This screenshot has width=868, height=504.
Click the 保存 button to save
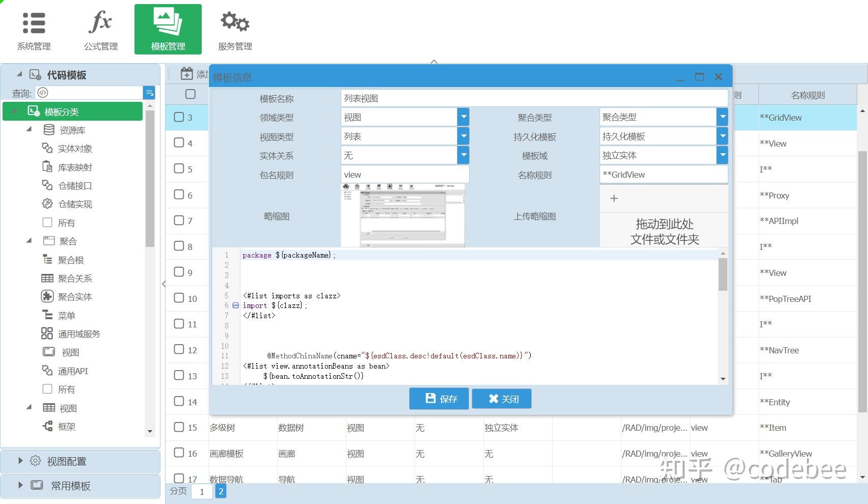click(439, 399)
